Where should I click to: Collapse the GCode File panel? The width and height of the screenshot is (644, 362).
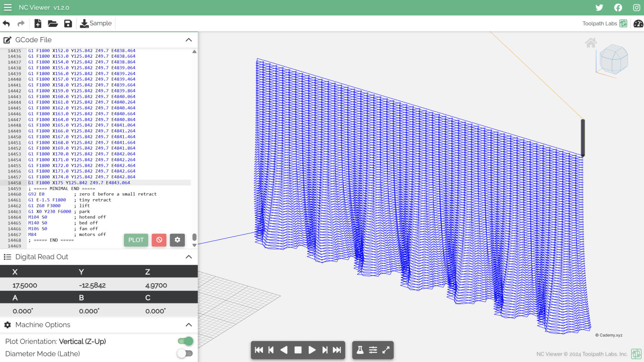(x=189, y=40)
